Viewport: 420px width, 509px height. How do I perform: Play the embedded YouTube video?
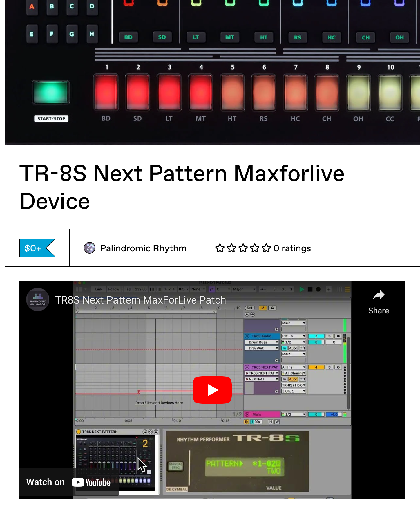point(212,390)
